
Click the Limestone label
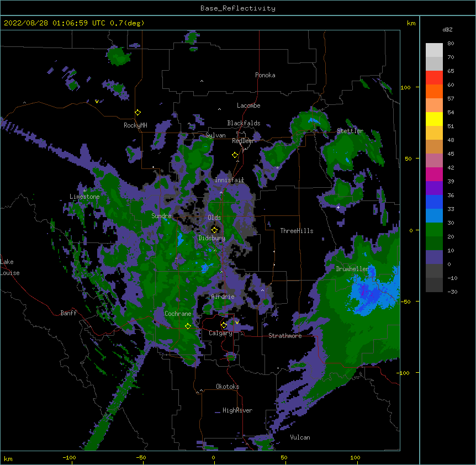(84, 197)
